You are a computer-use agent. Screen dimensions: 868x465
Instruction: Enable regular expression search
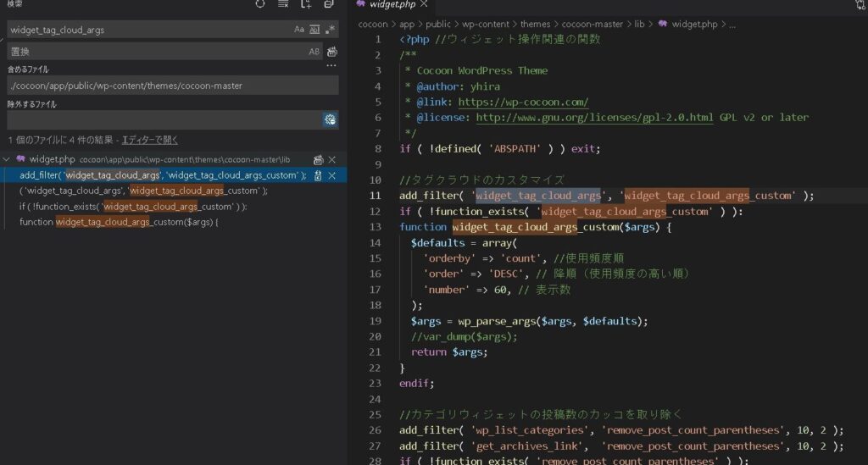(x=331, y=30)
